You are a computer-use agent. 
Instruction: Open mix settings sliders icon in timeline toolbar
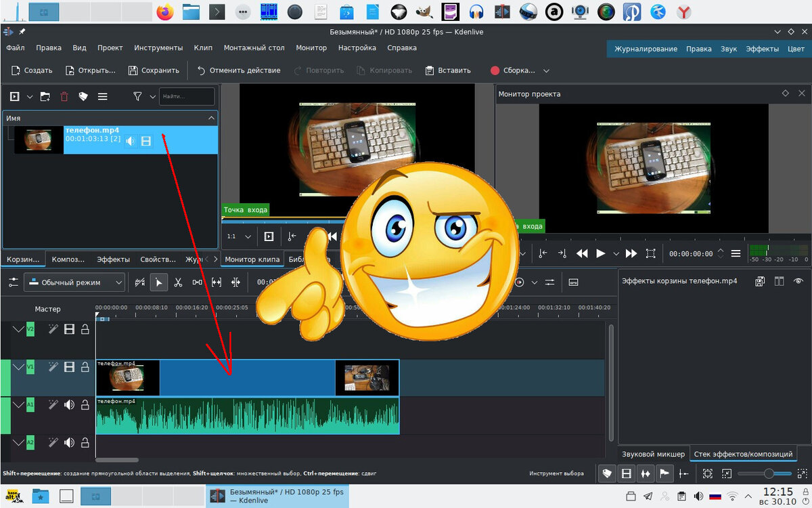point(550,282)
